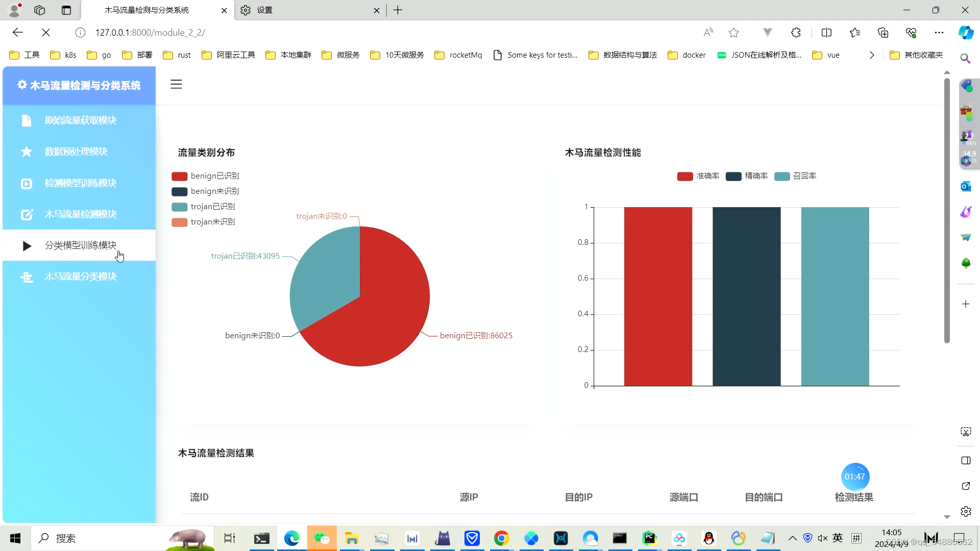Click the blue 01:47 timer bubble

click(x=855, y=477)
